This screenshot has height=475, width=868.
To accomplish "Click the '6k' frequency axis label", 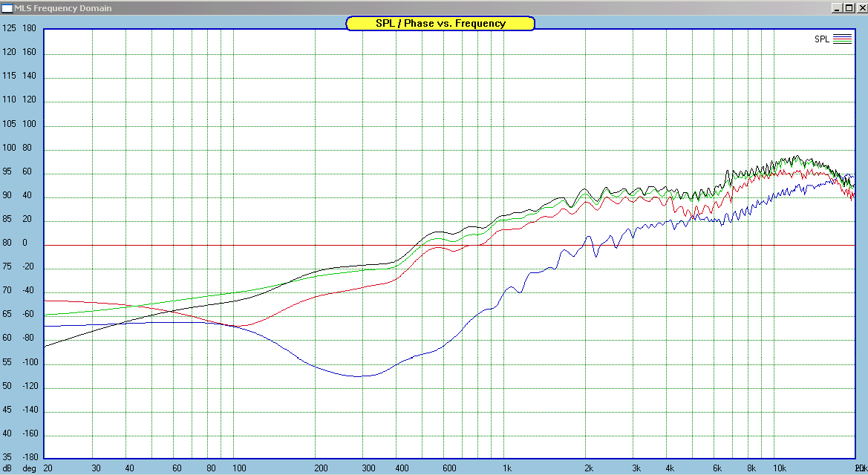I will click(x=718, y=468).
